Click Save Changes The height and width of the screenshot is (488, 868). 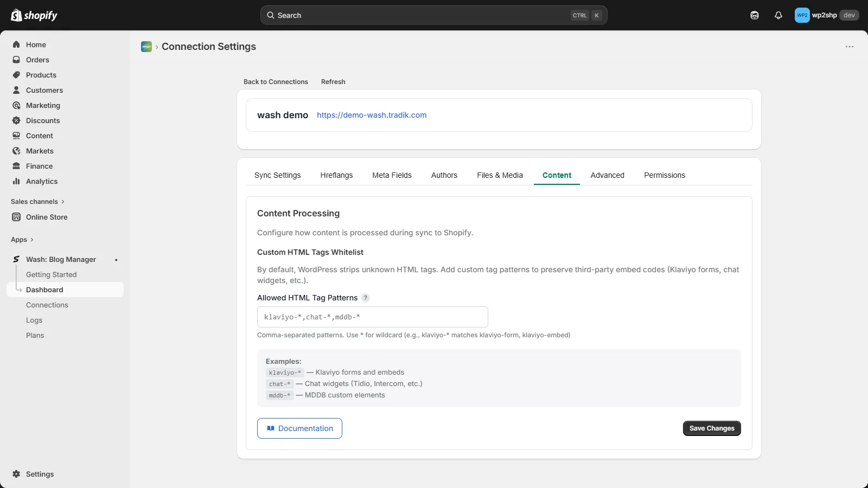(x=712, y=428)
